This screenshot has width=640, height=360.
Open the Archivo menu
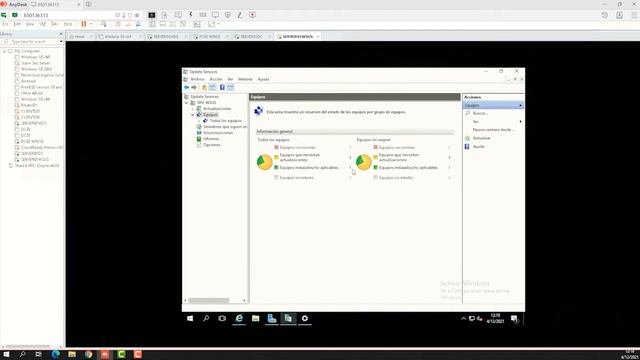[x=198, y=79]
